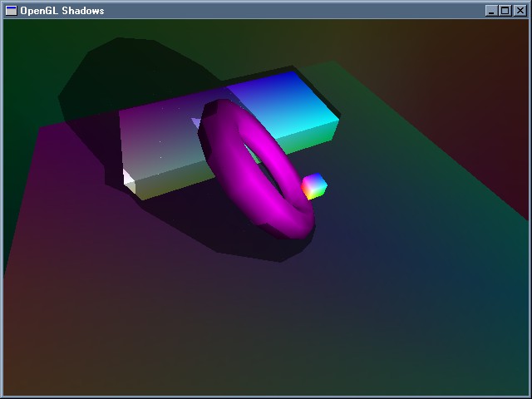The image size is (532, 399).
Task: Click the lavender triangle behind the torus
Action: tap(197, 123)
